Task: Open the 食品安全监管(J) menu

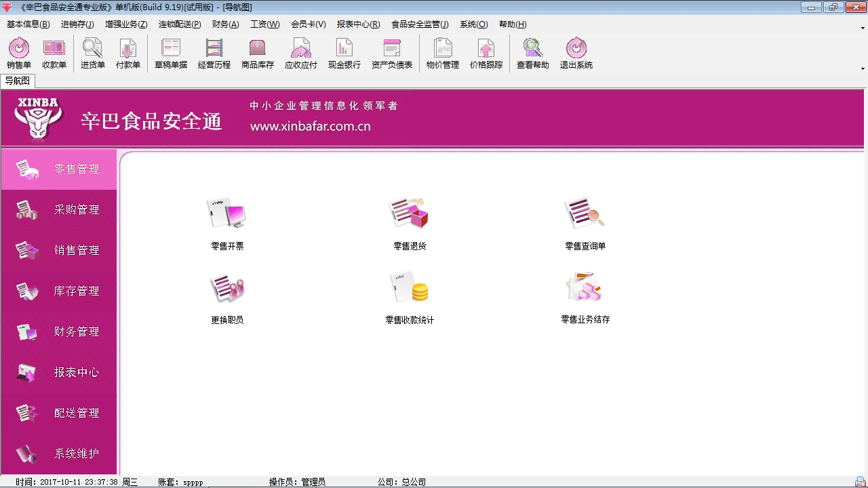Action: coord(420,24)
